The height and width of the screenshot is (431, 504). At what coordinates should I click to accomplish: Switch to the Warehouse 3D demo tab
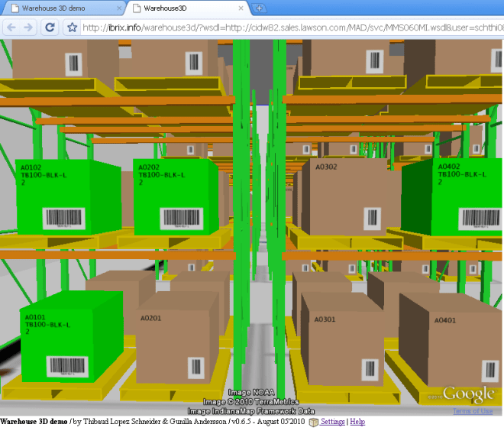(x=57, y=8)
